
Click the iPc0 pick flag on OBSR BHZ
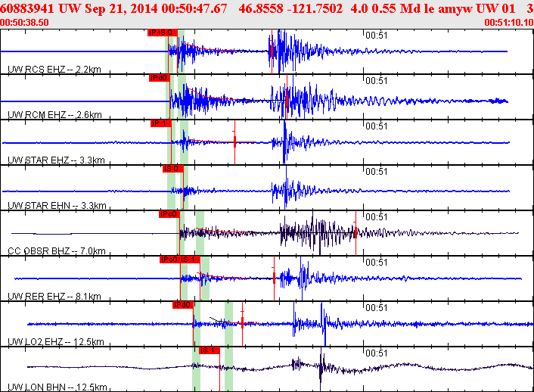pos(169,214)
